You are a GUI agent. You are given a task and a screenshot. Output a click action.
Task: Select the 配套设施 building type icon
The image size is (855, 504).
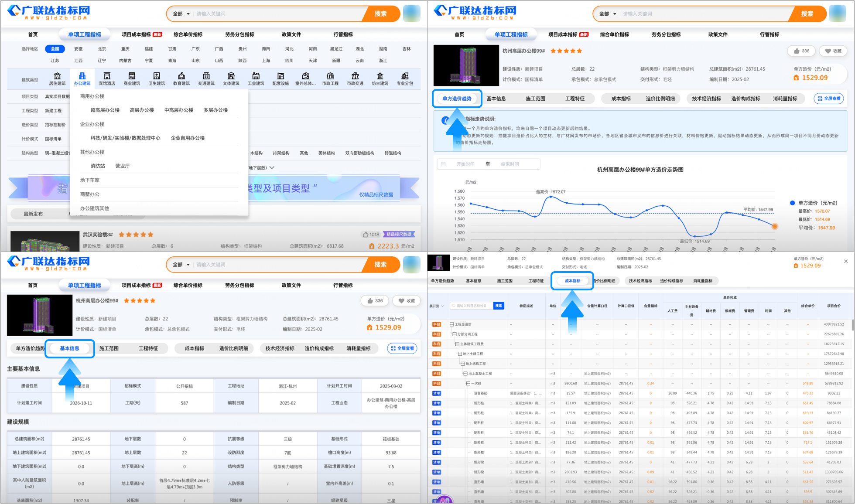281,78
